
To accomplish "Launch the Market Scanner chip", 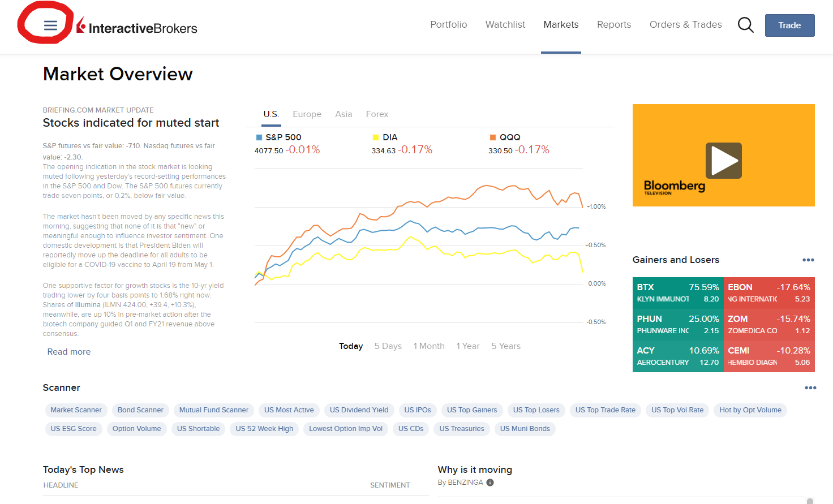I will pyautogui.click(x=76, y=410).
